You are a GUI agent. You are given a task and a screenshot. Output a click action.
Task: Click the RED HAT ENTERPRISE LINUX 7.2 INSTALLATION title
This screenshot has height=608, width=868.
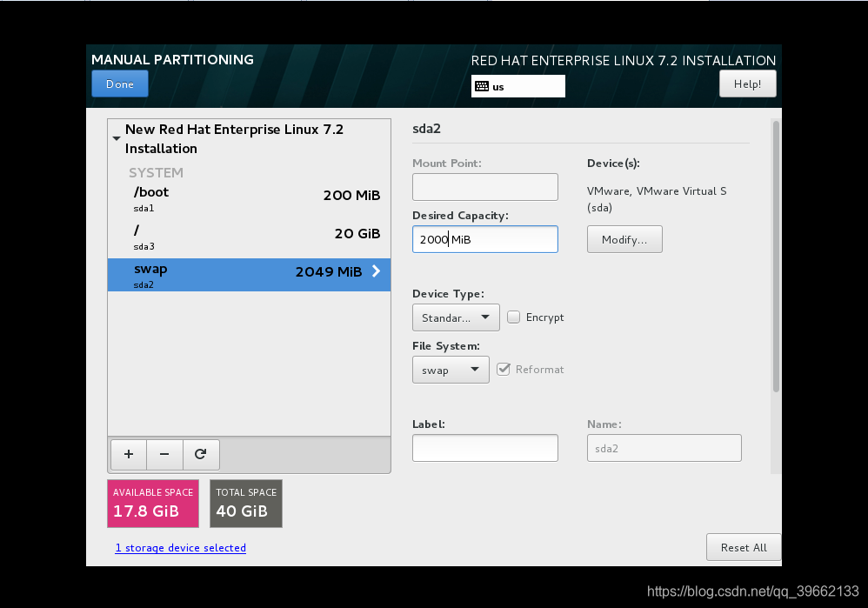pyautogui.click(x=624, y=60)
